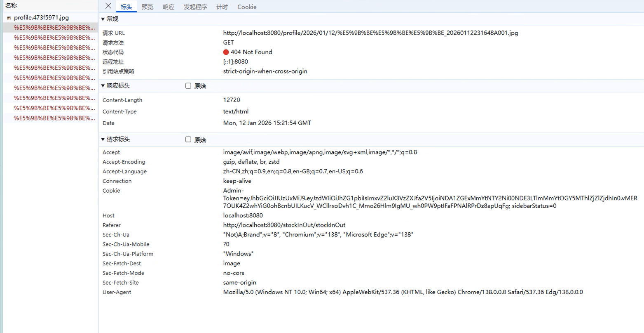Click the 状态代码 label
This screenshot has height=333, width=644.
click(113, 52)
